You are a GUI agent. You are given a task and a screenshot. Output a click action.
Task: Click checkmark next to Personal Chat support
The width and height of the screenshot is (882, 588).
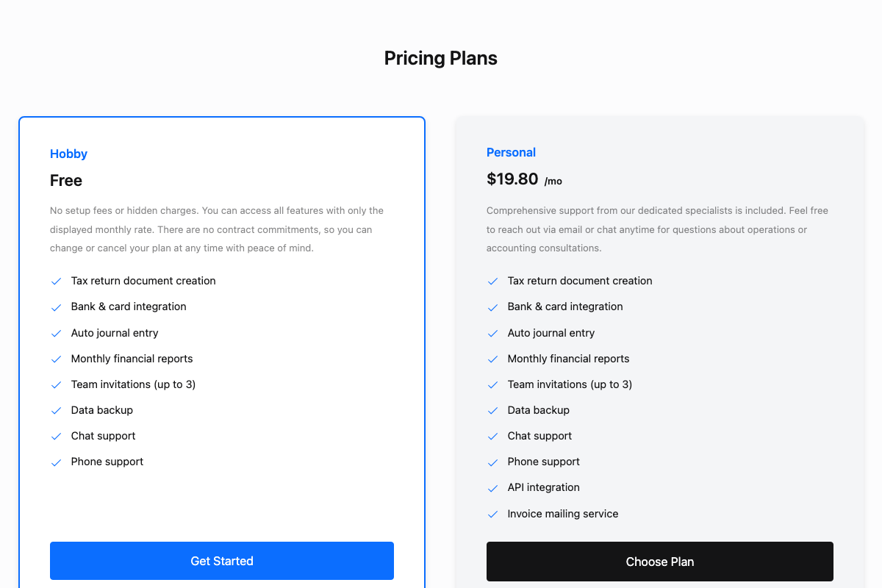[x=492, y=437]
